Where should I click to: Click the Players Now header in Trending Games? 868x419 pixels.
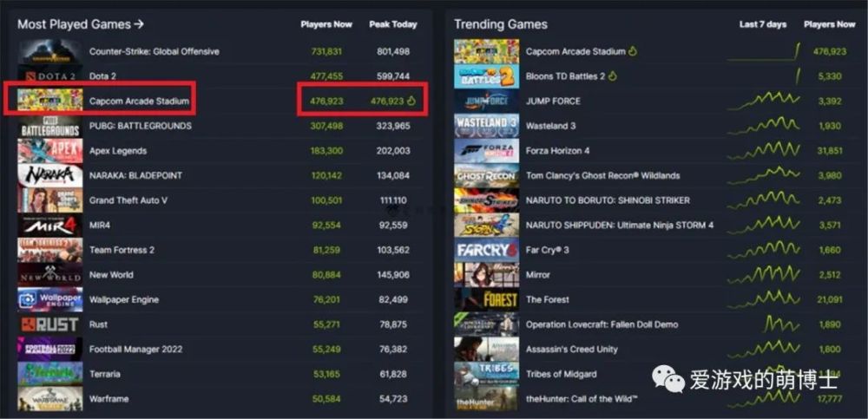click(829, 24)
